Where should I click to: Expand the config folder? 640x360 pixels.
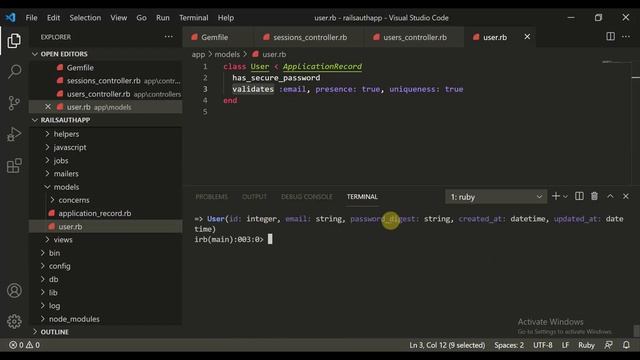[x=60, y=266]
